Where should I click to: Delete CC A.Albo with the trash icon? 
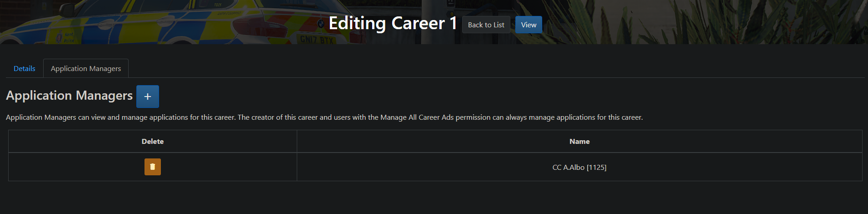[152, 167]
